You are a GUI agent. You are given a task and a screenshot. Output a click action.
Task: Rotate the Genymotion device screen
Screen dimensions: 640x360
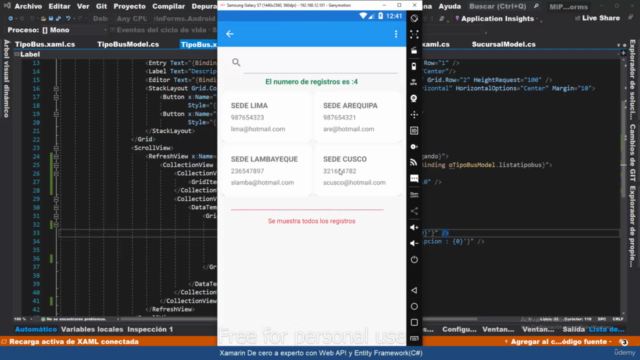[414, 18]
